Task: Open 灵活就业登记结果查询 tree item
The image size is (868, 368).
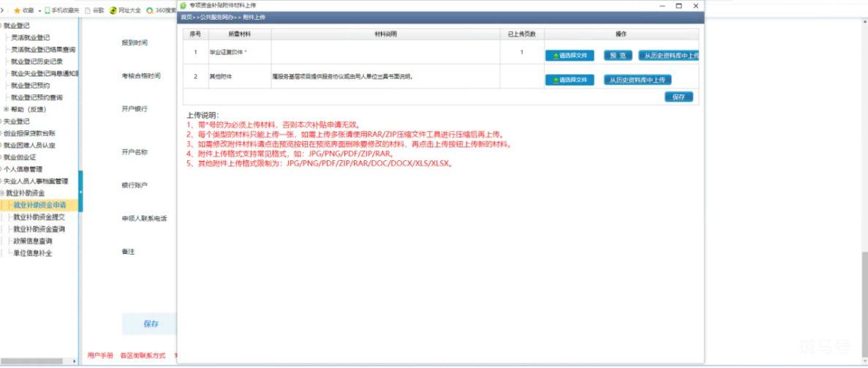Action: click(43, 49)
